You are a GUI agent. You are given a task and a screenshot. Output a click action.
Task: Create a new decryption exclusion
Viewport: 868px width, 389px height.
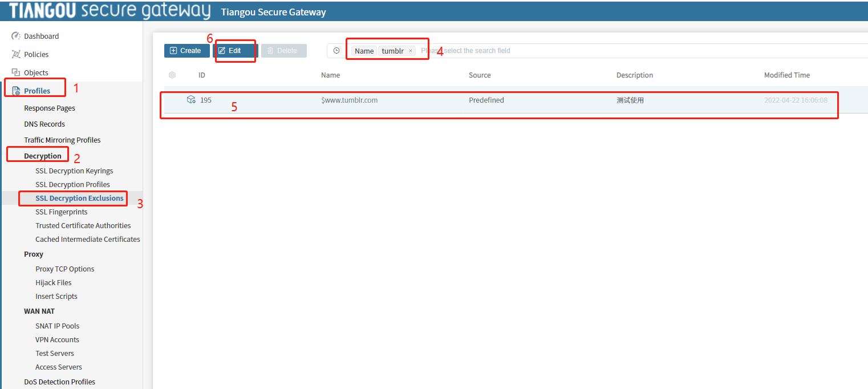pos(186,51)
